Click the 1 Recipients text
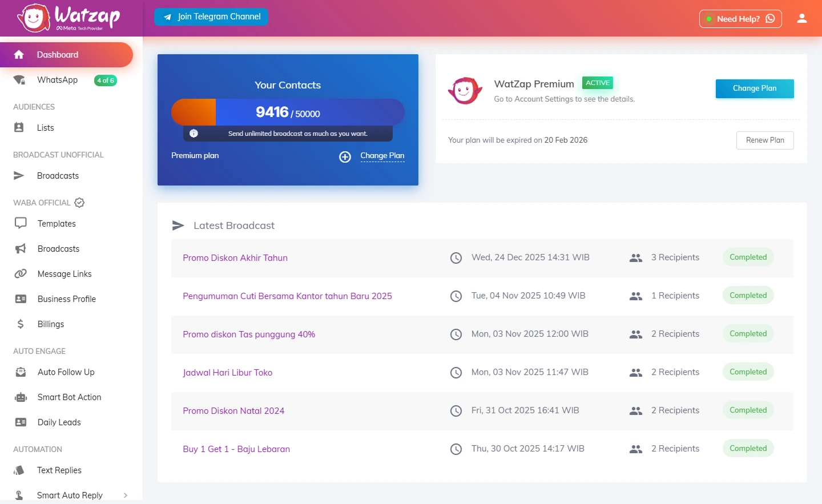 [x=675, y=296]
